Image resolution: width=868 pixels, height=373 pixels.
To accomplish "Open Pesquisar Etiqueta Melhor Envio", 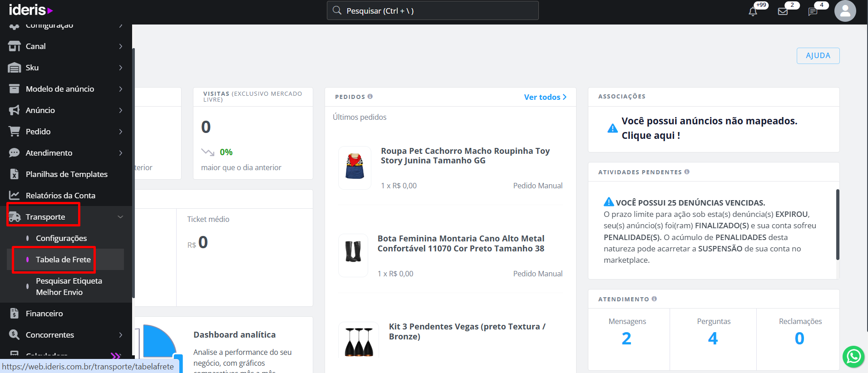I will click(69, 286).
